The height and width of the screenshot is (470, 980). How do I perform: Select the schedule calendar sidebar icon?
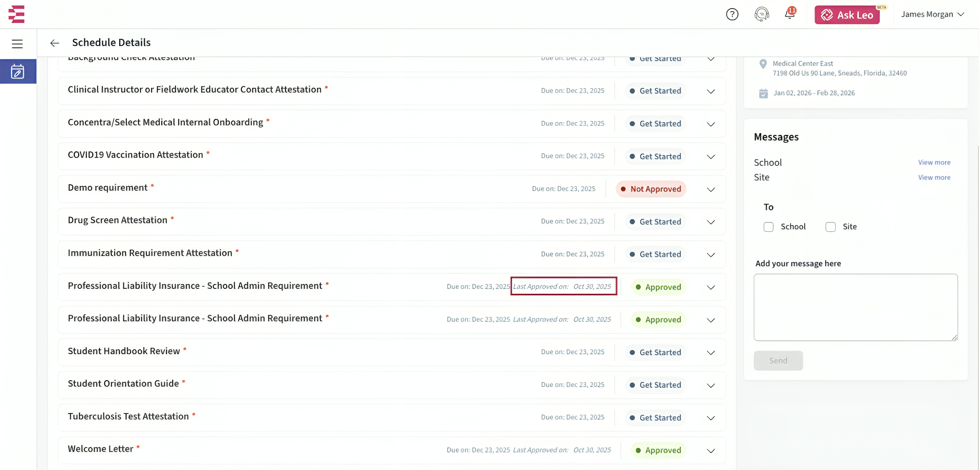17,72
